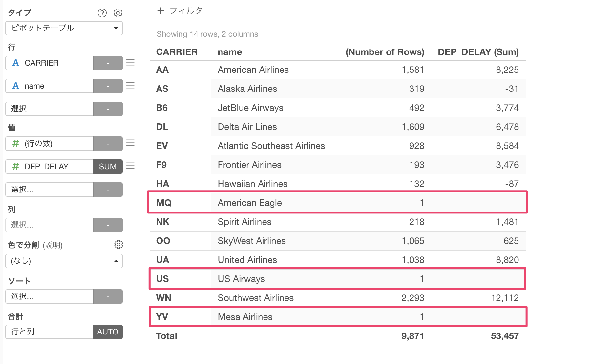Click the plus icon to add フィルタ
The height and width of the screenshot is (364, 592).
160,11
